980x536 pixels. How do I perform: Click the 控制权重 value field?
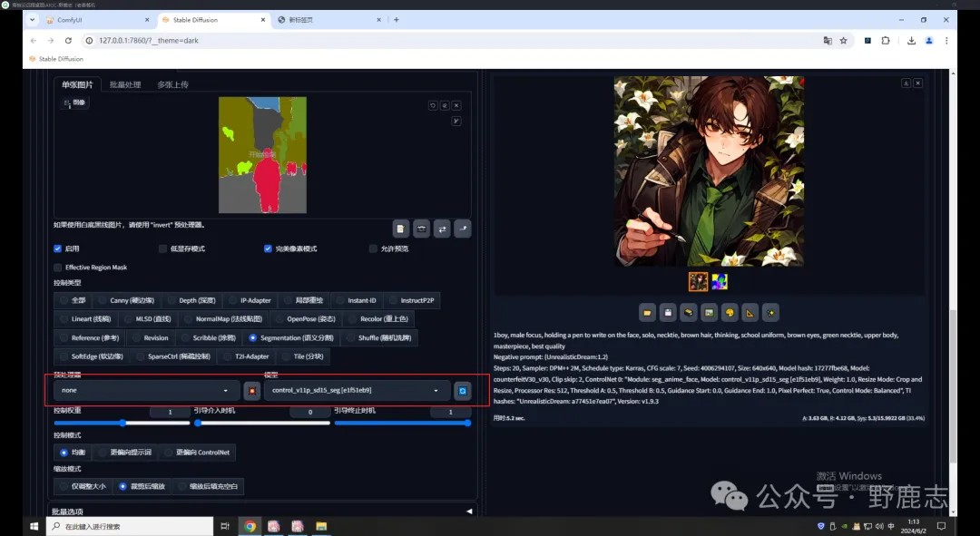(x=170, y=412)
